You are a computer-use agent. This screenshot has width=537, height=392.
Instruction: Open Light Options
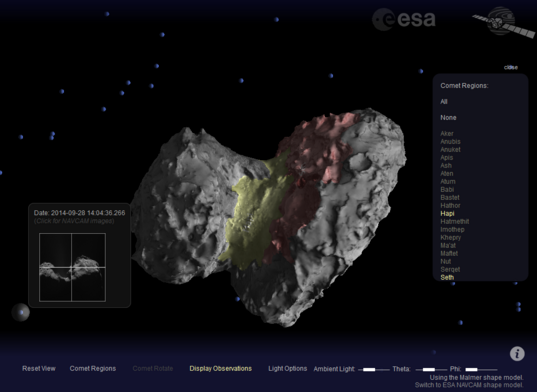(x=288, y=368)
